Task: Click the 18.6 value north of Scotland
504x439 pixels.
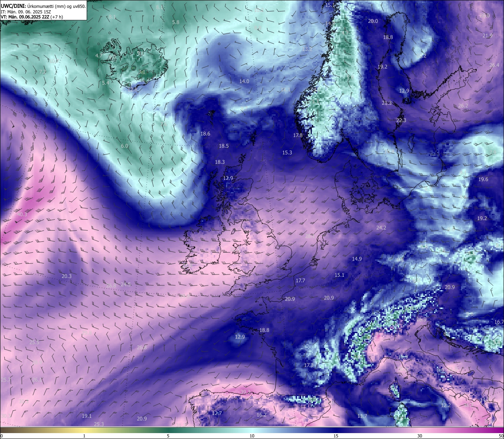Action: (205, 134)
